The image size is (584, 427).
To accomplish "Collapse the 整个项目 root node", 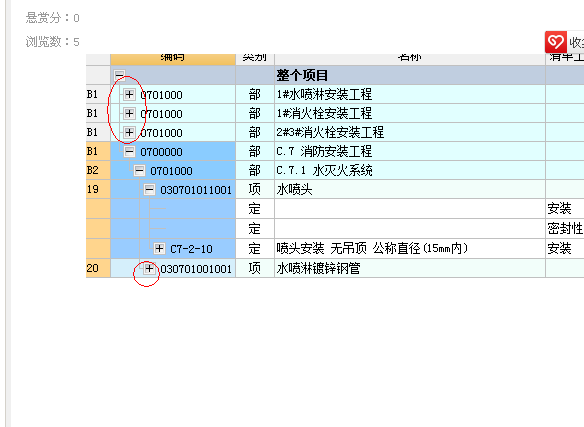I will pyautogui.click(x=120, y=75).
